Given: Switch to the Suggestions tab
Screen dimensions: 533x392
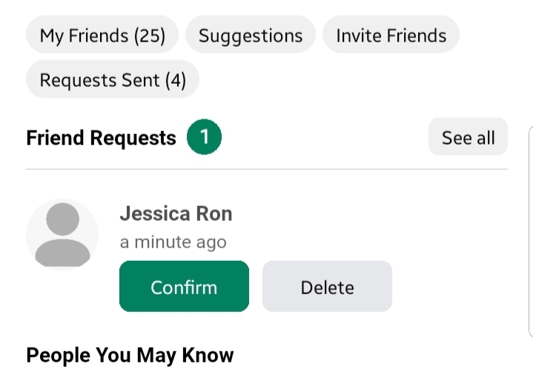Looking at the screenshot, I should tap(251, 36).
